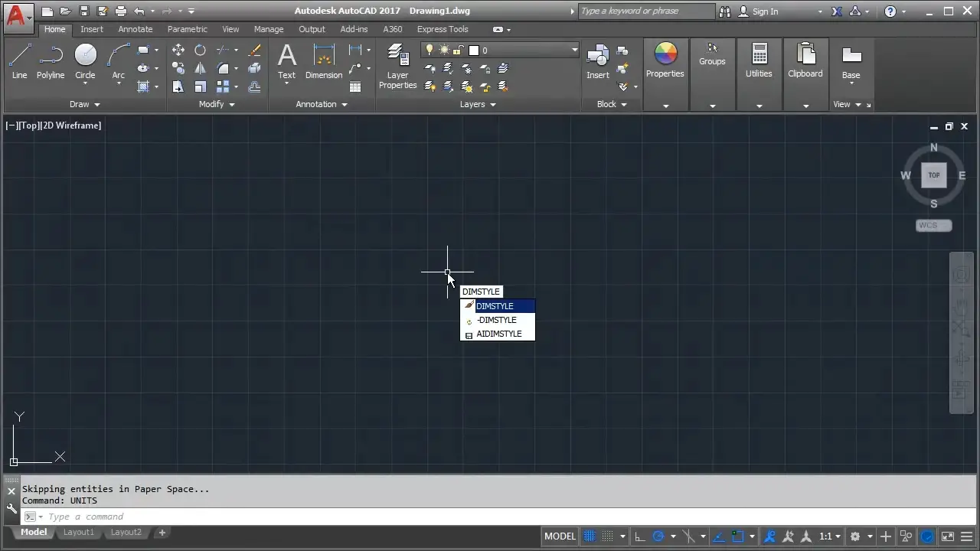Click the Erase tool icon
Image resolution: width=980 pixels, height=551 pixels.
pos(254,50)
